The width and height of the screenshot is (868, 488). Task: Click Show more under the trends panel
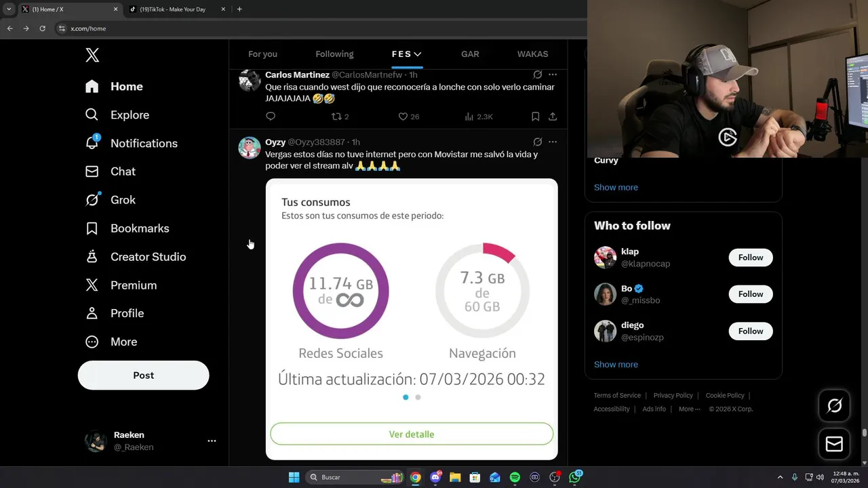(x=616, y=187)
